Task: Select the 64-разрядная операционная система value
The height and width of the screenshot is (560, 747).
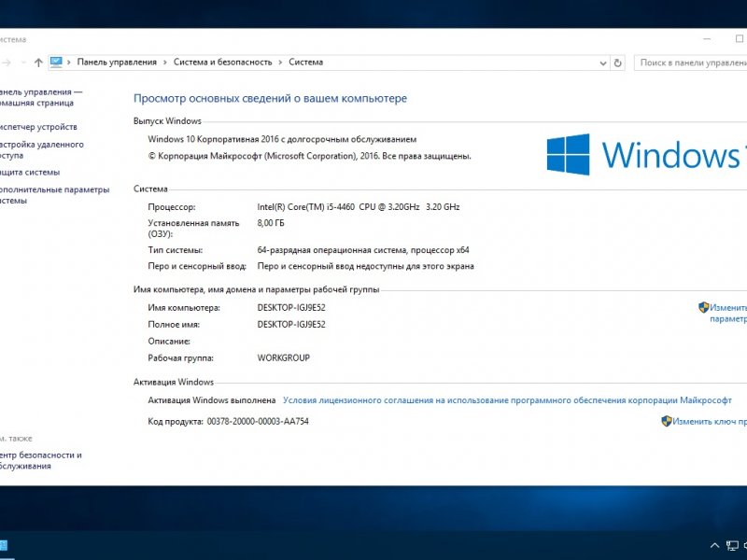Action: [x=363, y=249]
